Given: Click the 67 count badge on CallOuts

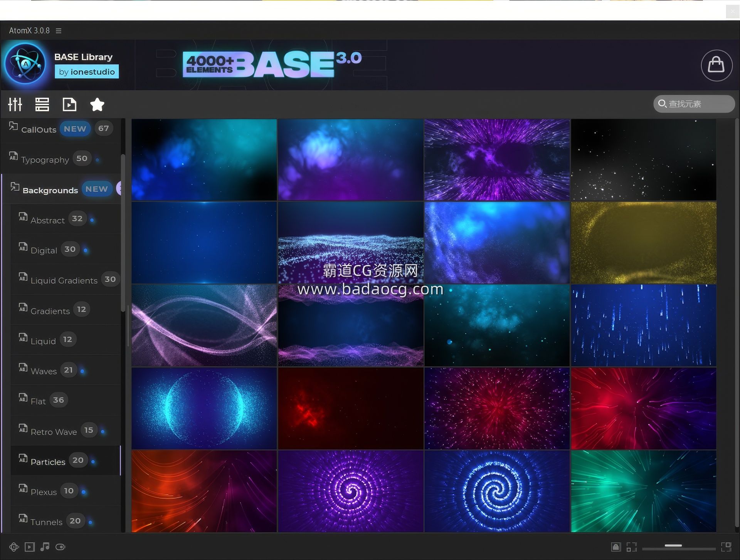Looking at the screenshot, I should point(103,128).
